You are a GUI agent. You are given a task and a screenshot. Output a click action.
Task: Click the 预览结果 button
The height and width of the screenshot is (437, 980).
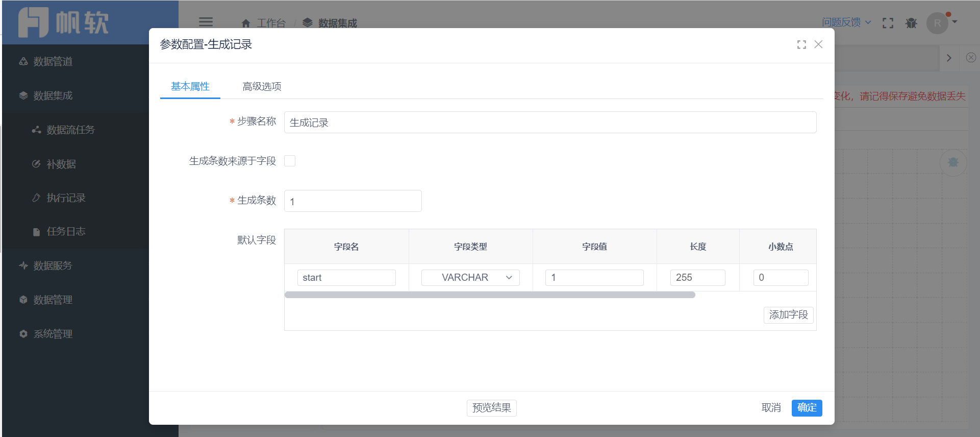[x=491, y=408]
